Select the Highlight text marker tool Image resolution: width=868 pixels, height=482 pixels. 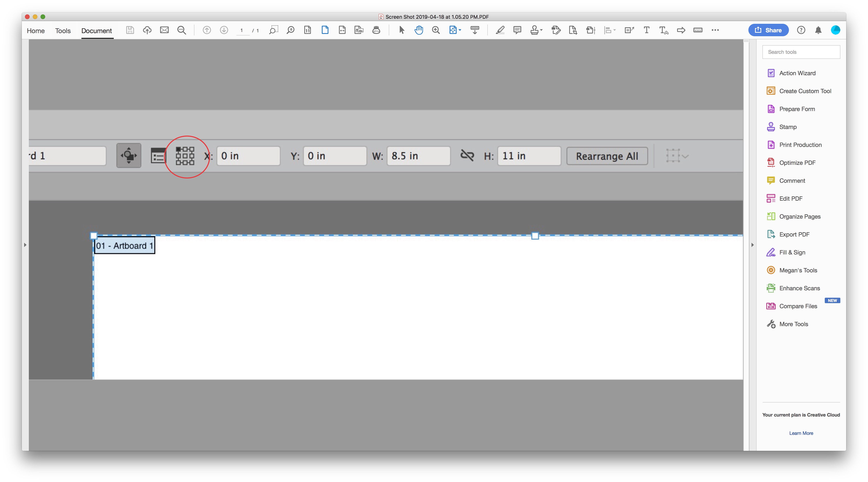tap(500, 30)
